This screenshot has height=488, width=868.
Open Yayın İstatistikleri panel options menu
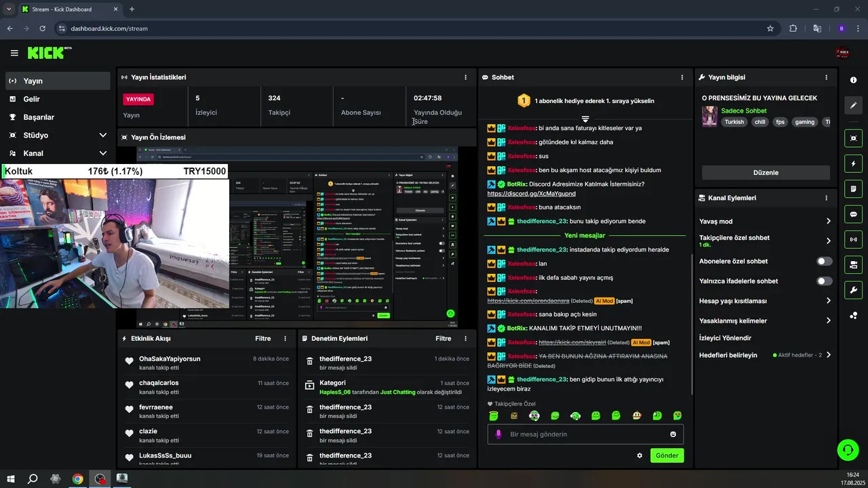(465, 77)
